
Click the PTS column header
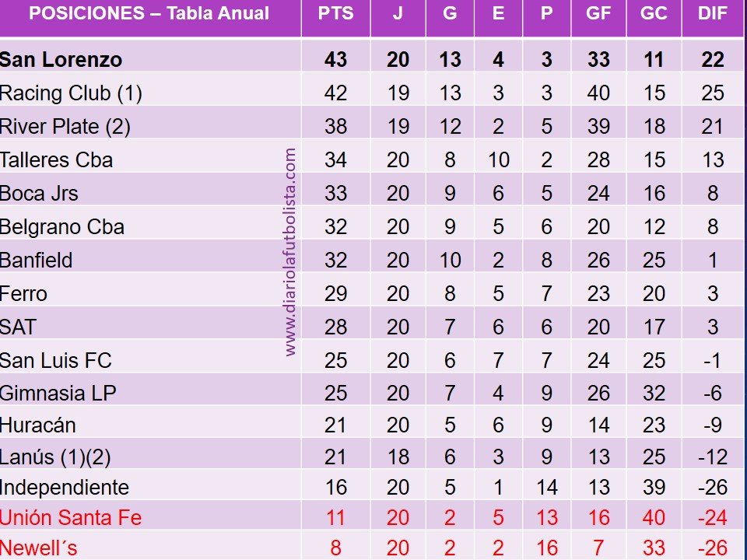click(x=336, y=13)
